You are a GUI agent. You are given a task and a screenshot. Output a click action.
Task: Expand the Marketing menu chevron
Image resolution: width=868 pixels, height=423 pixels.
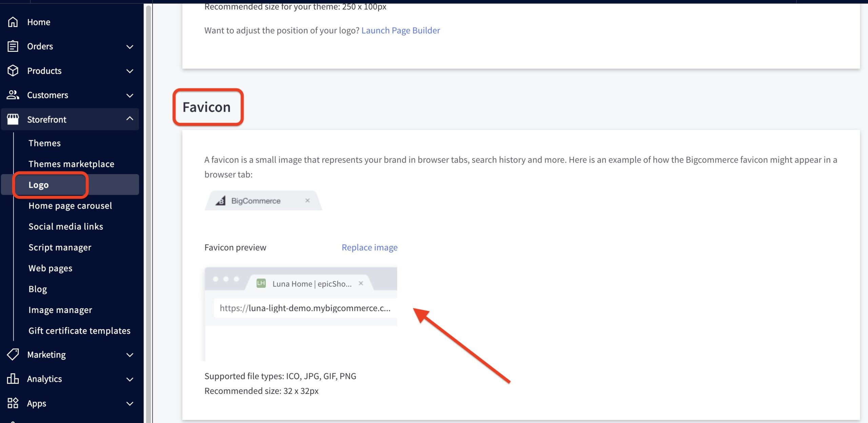tap(130, 355)
